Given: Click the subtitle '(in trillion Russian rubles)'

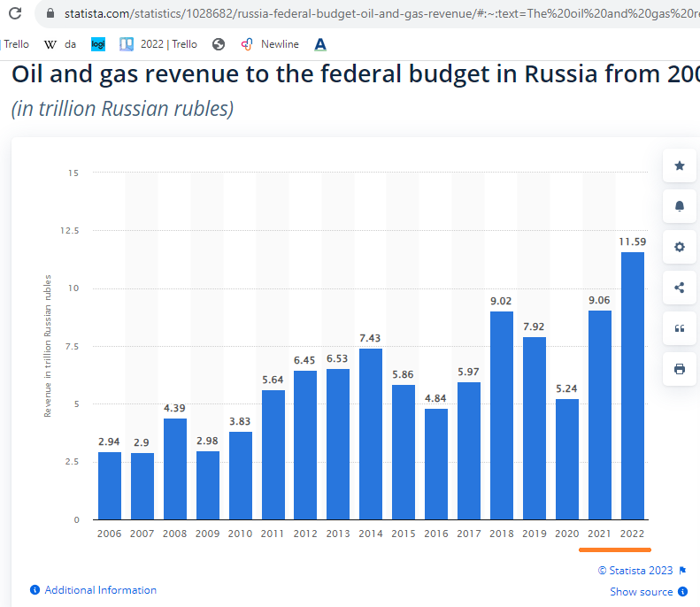Looking at the screenshot, I should click(x=122, y=109).
